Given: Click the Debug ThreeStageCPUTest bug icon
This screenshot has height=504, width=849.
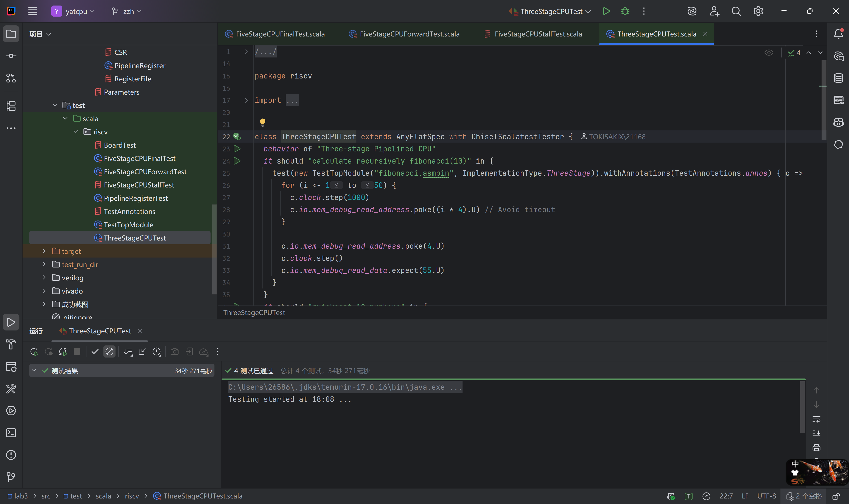Looking at the screenshot, I should click(x=625, y=11).
